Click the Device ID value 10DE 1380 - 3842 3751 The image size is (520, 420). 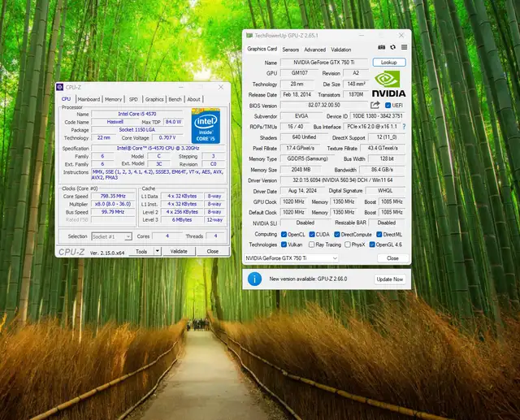[378, 116]
